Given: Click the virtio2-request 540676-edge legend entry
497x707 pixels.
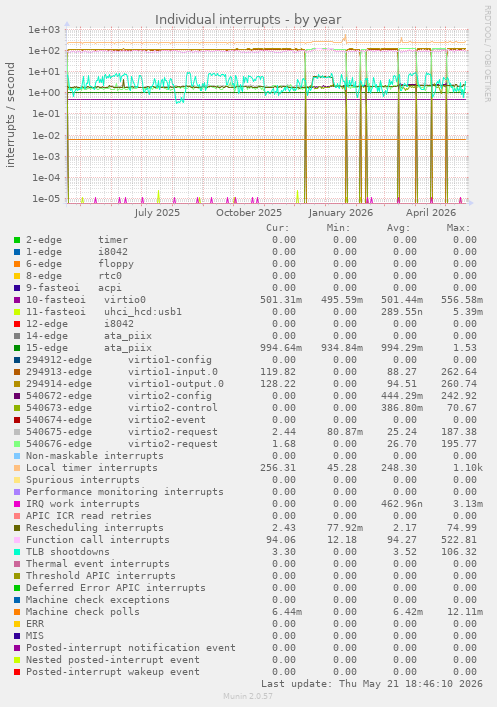Looking at the screenshot, I should [x=122, y=444].
